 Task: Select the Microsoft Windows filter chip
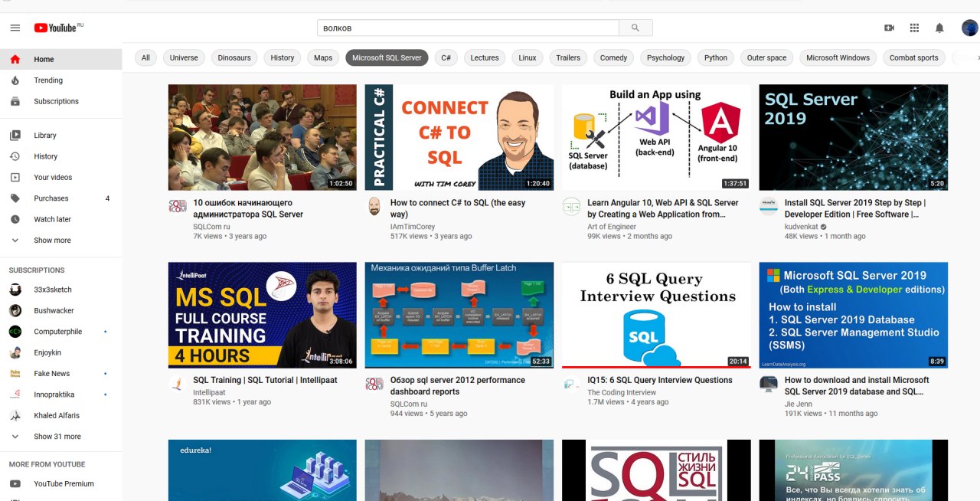838,57
